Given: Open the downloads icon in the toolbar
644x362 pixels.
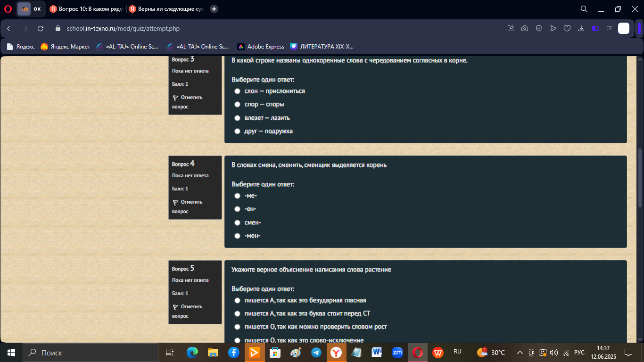Looking at the screenshot, I should (x=581, y=28).
